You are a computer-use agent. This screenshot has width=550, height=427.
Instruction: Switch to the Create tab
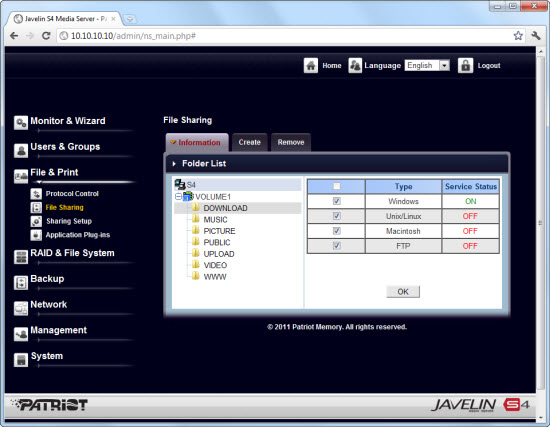tap(249, 142)
